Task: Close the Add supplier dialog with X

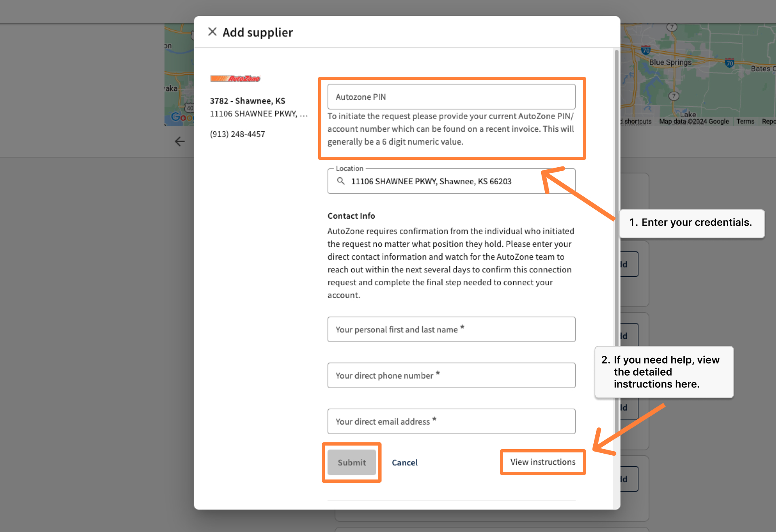Action: pos(212,32)
